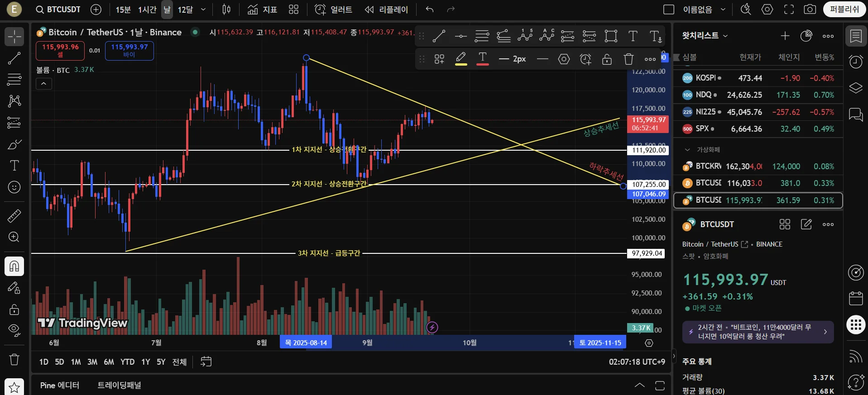
Task: Select the KOSPI watchlist row
Action: (758, 78)
